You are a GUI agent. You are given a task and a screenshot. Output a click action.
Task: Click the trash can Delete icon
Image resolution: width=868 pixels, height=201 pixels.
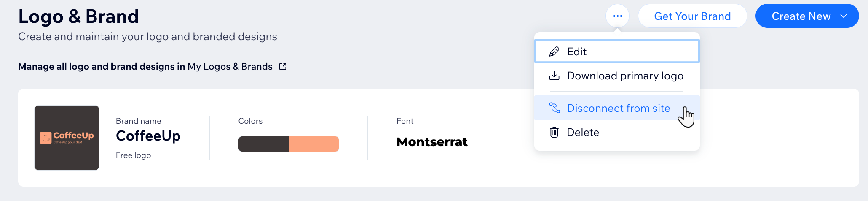pyautogui.click(x=554, y=132)
